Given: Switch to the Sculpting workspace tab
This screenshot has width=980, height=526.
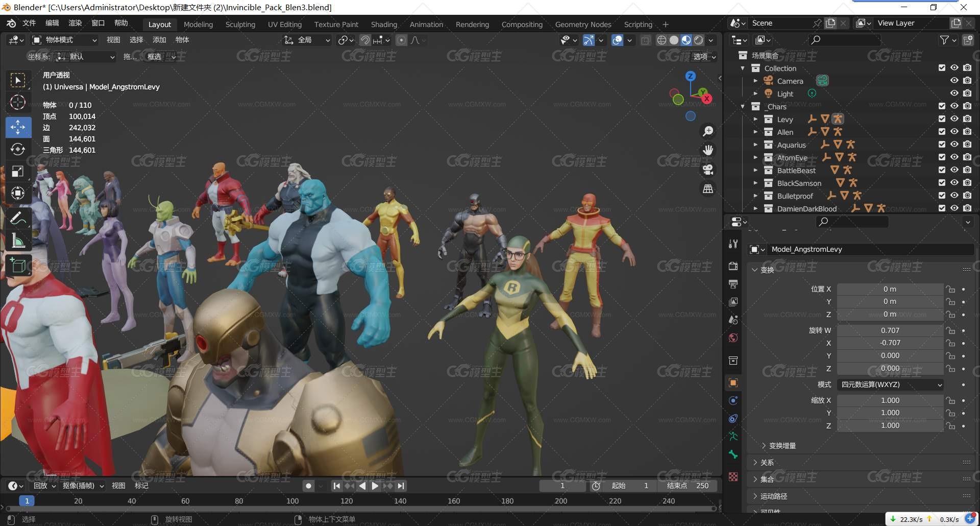Looking at the screenshot, I should click(240, 24).
